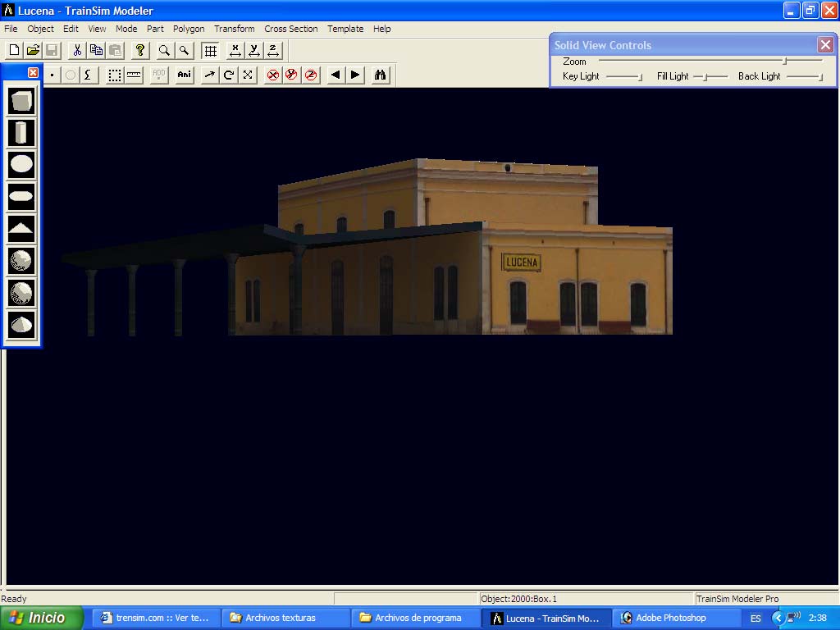
Task: Toggle the Z axis lock icon
Action: [273, 50]
